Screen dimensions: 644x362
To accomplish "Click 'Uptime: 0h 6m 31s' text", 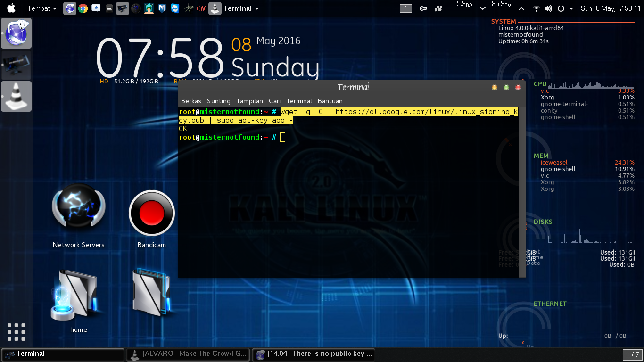I will click(523, 41).
